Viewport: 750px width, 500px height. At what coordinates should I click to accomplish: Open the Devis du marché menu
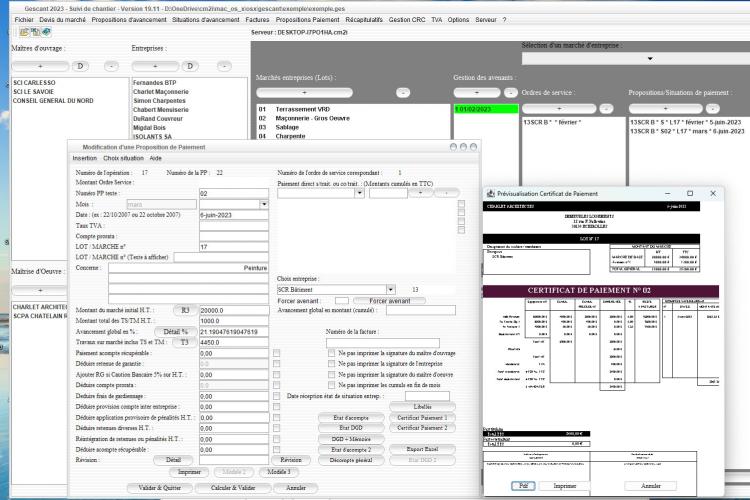63,20
